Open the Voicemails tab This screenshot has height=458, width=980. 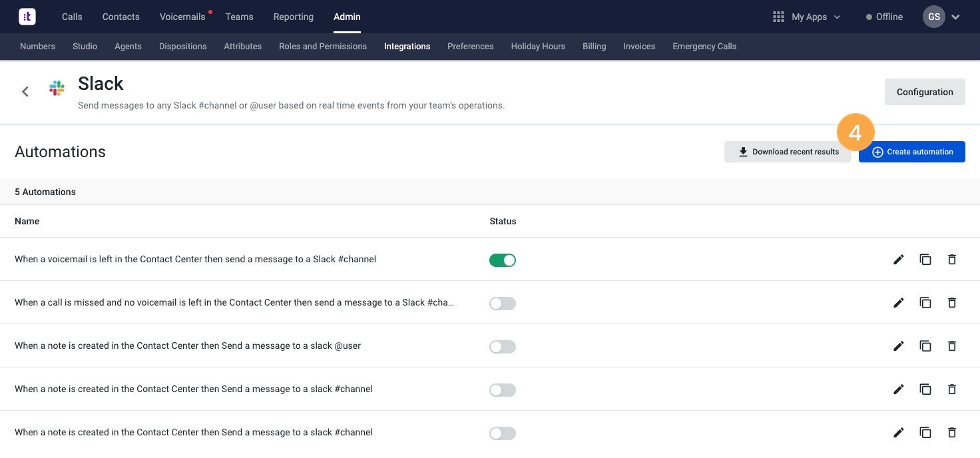(182, 17)
